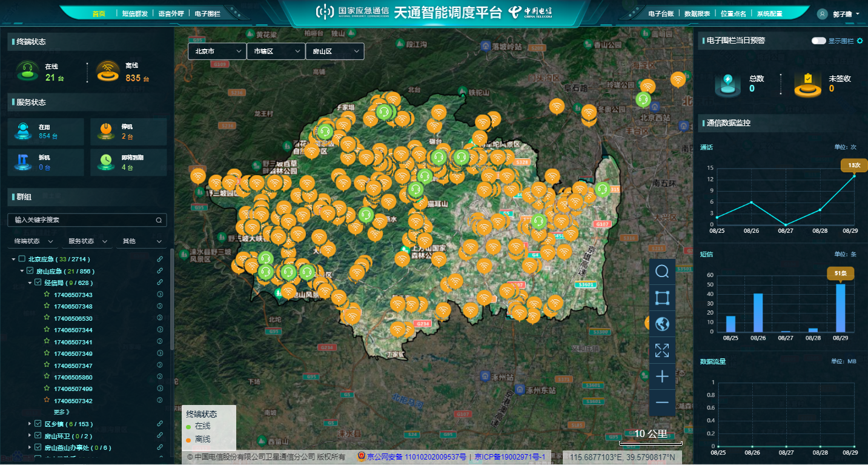868x465 pixels.
Task: Click link icon beside 北京应急 group
Action: pyautogui.click(x=160, y=259)
